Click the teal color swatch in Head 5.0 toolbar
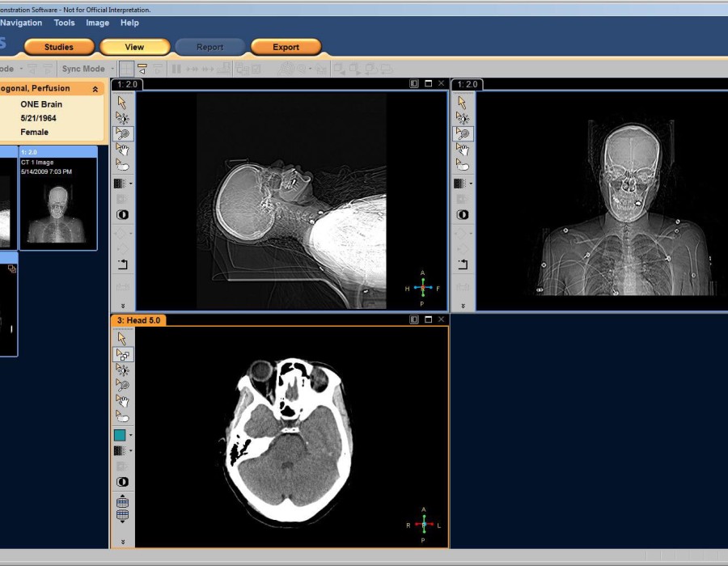 tap(120, 435)
